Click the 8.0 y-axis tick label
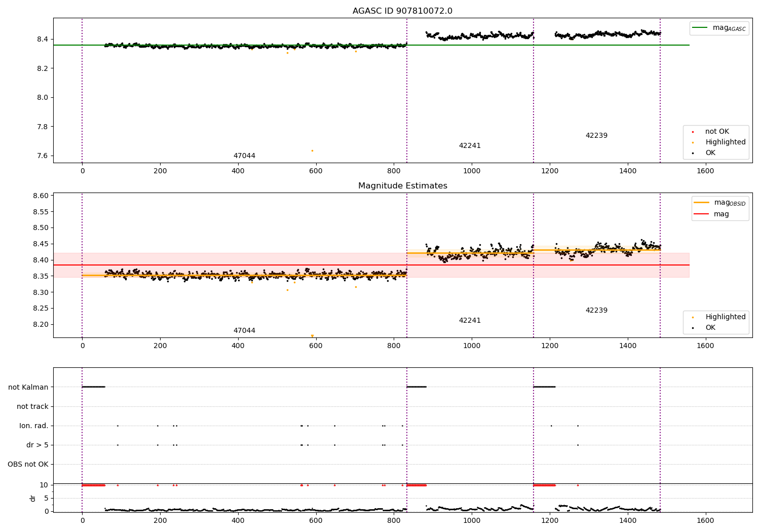The height and width of the screenshot is (532, 760). tap(42, 97)
